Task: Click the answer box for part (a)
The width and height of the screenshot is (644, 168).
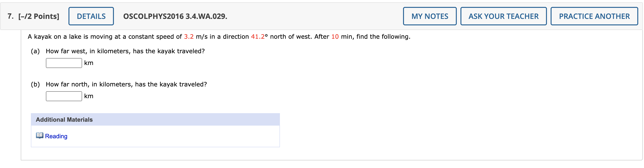Action: 63,63
